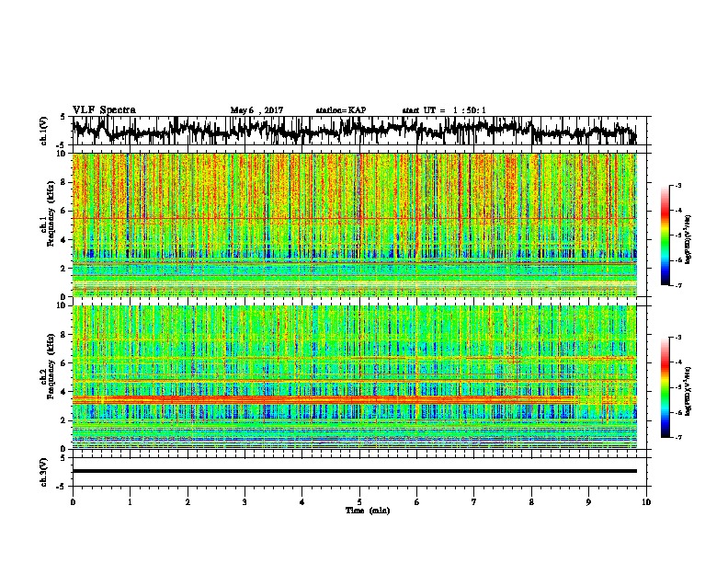Select the "start UT = 1:50:1" text

444,110
